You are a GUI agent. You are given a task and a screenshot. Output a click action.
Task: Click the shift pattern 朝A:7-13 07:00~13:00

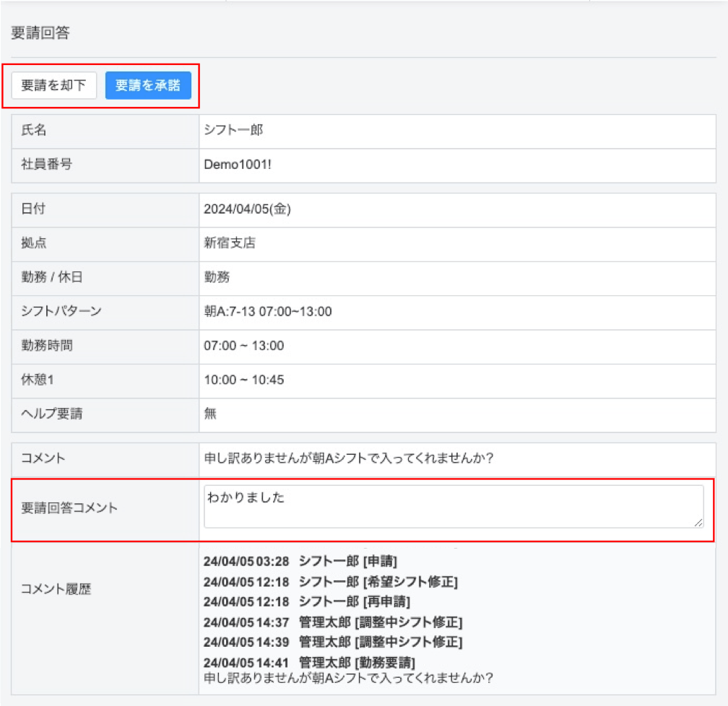pyautogui.click(x=268, y=312)
